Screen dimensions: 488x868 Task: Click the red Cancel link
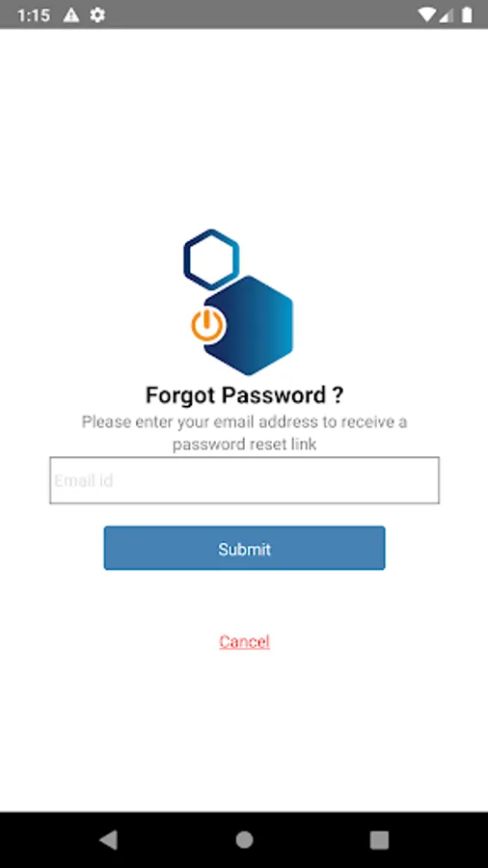coord(245,641)
